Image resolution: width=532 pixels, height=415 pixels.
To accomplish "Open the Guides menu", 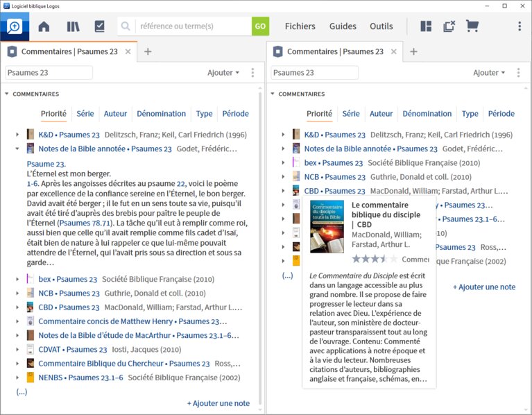I will pos(343,26).
